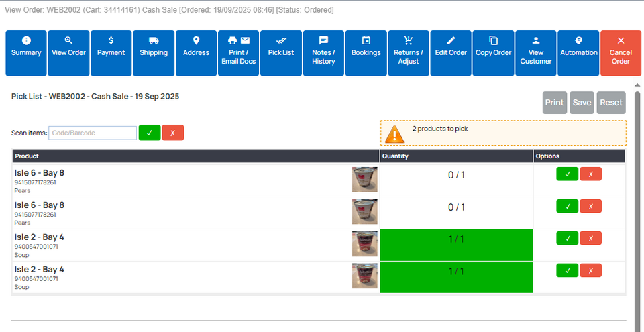Click the grey Save button
Viewport: 644px width, 332px height.
(582, 103)
